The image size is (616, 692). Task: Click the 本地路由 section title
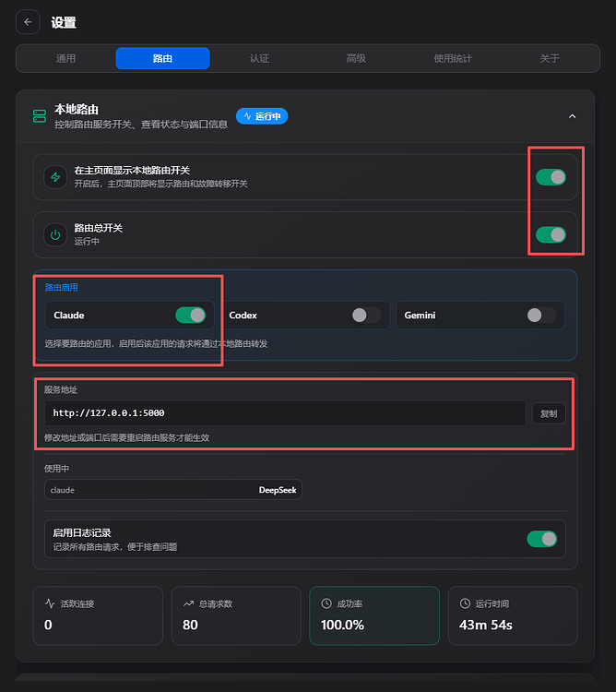point(77,109)
